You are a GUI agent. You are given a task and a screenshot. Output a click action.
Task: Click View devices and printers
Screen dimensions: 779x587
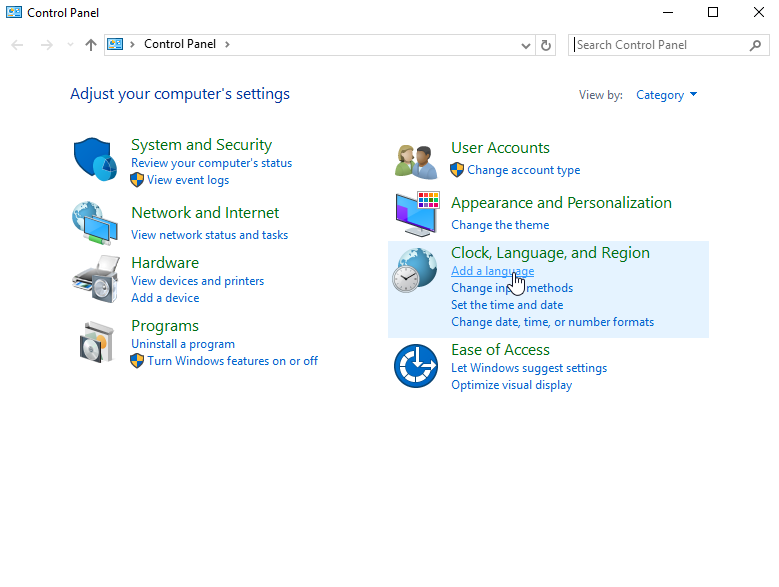point(197,281)
